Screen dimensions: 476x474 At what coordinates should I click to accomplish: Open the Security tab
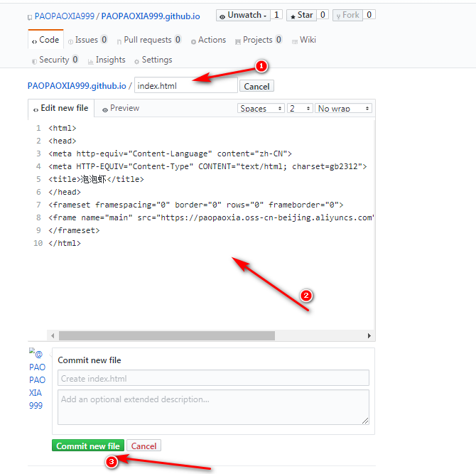pos(55,60)
